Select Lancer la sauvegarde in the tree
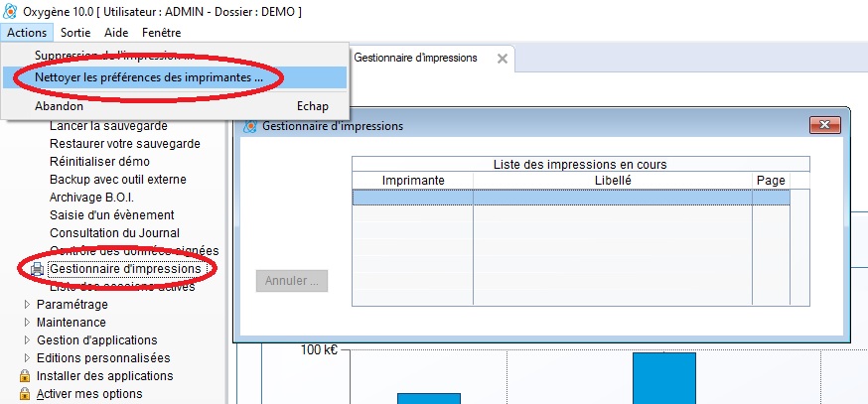 (108, 126)
